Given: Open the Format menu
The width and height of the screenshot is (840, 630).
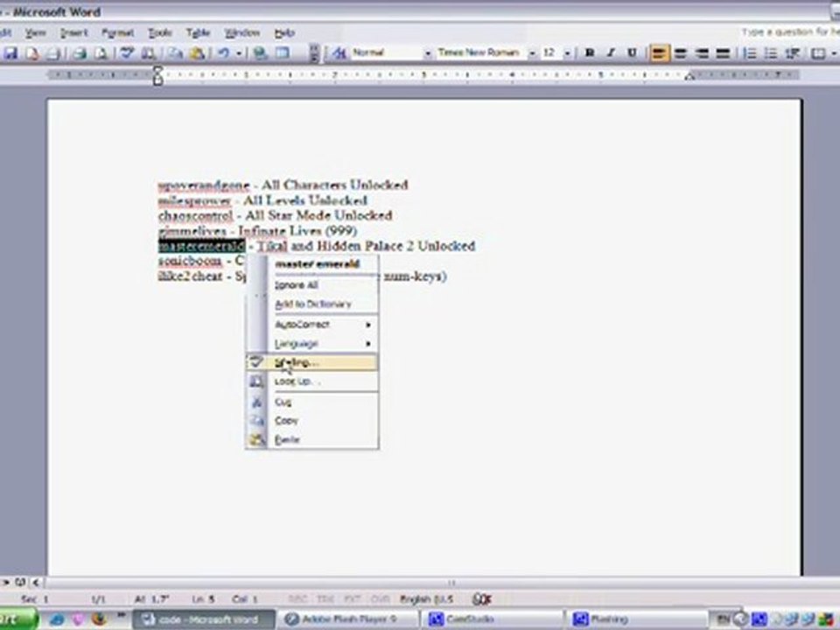Looking at the screenshot, I should click(117, 33).
